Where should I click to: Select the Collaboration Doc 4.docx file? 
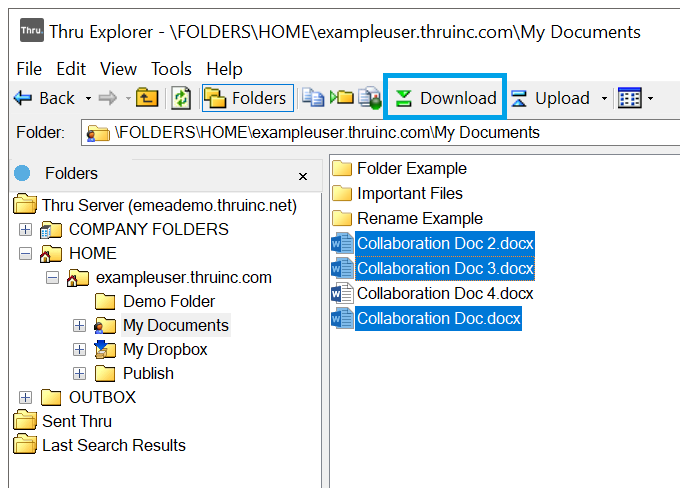[x=444, y=293]
